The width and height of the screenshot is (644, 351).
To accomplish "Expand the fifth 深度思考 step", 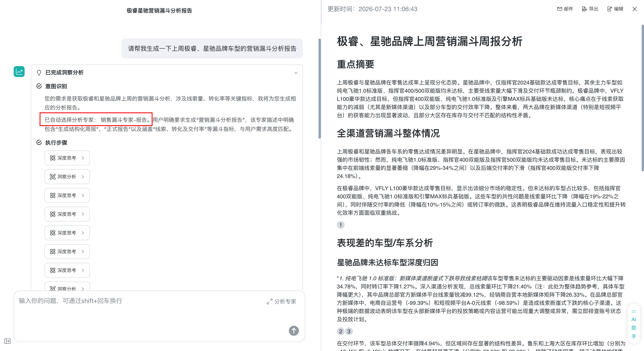I will 67,252.
